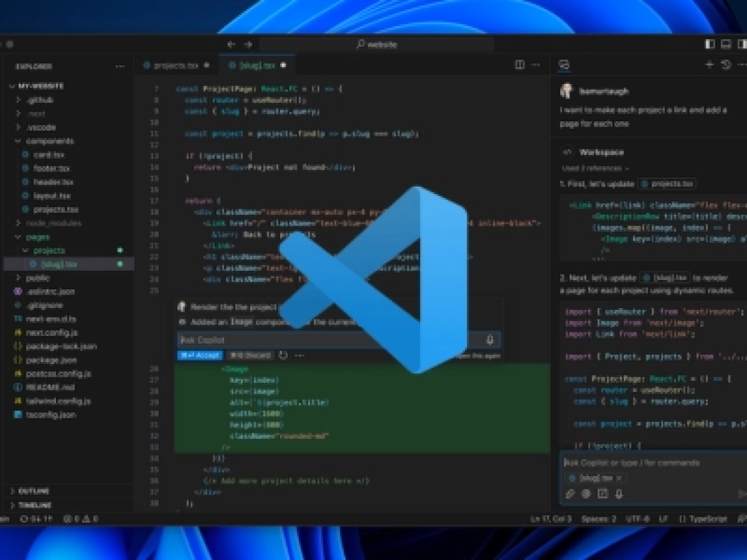Open editor group more actions ellipsis

(536, 65)
